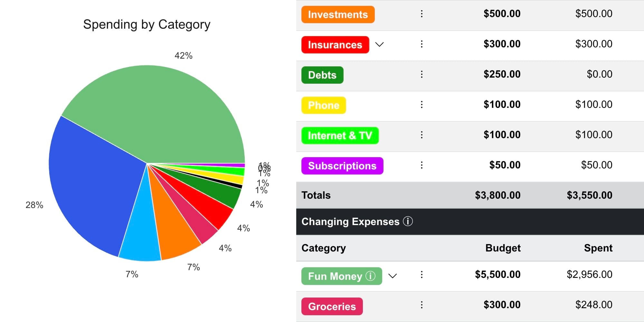Open the Subscriptions row kebab menu

[x=421, y=165]
